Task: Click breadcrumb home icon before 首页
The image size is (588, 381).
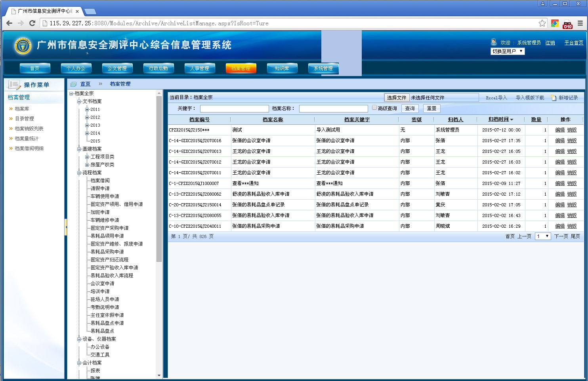Action: pos(73,84)
